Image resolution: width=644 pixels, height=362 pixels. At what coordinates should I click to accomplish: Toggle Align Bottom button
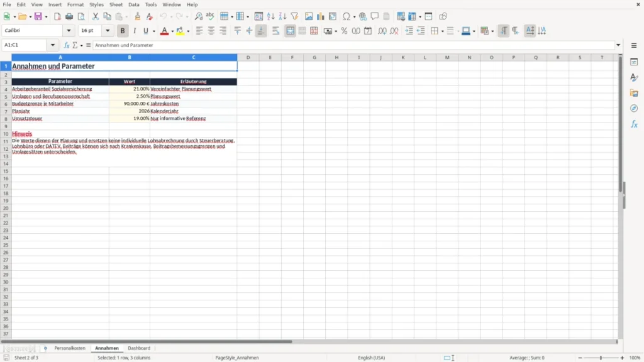pyautogui.click(x=261, y=31)
